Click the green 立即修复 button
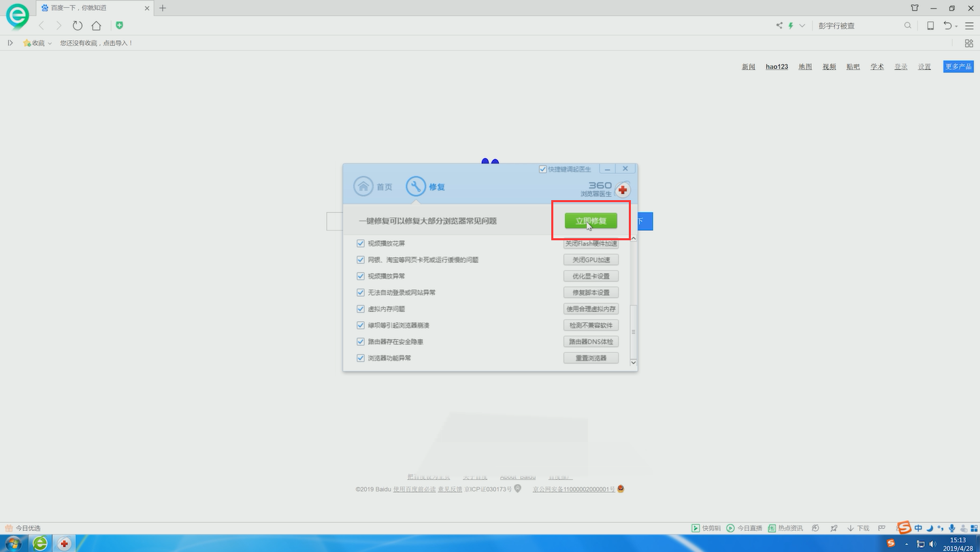 591,221
